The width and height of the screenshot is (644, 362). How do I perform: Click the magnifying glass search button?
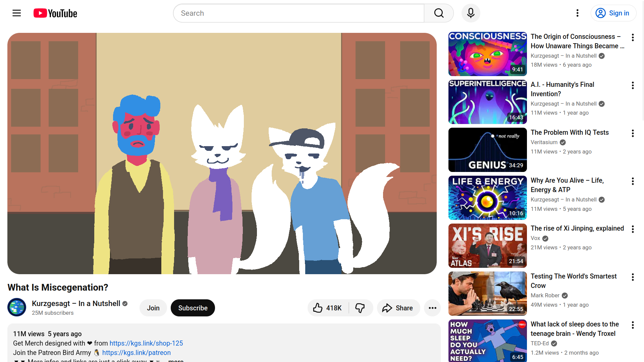[x=439, y=13]
